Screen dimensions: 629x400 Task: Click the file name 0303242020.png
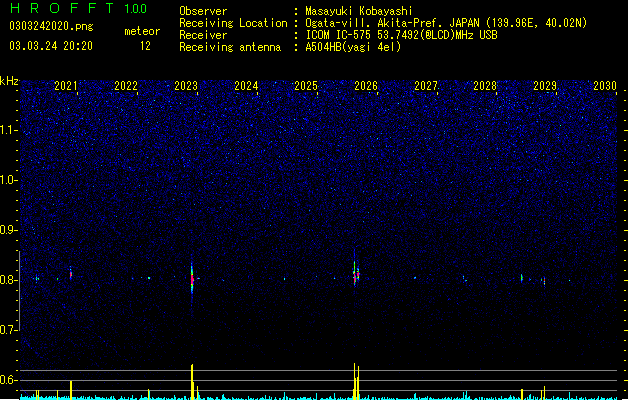(51, 26)
